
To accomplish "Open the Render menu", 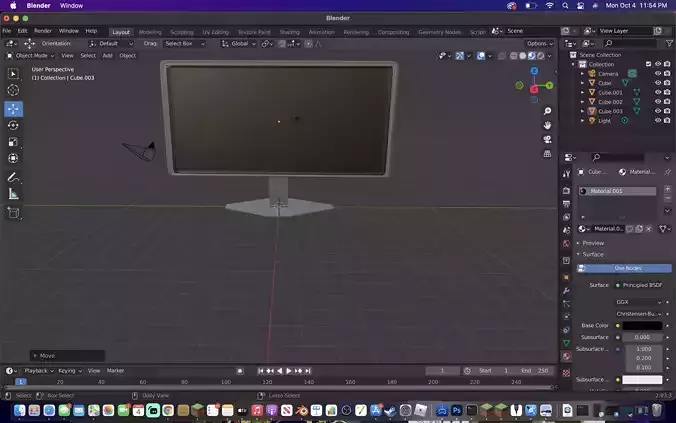I will [43, 31].
